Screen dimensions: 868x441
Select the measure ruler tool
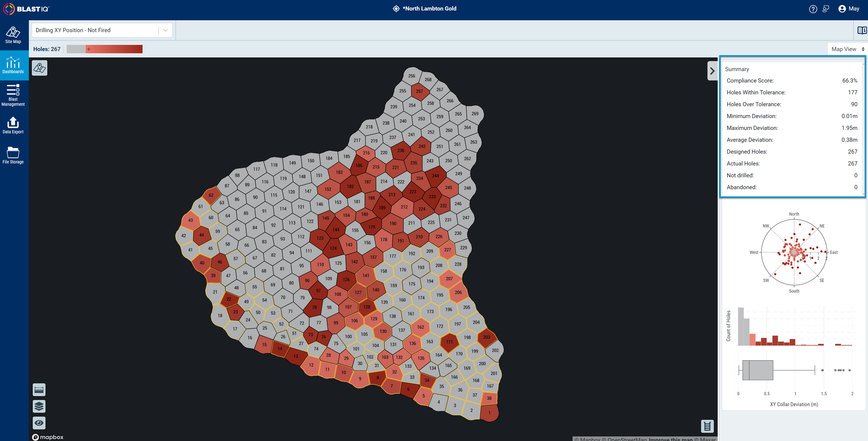coord(39,390)
